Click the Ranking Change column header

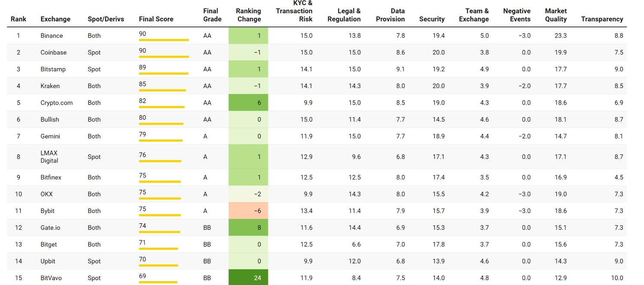[x=248, y=15]
